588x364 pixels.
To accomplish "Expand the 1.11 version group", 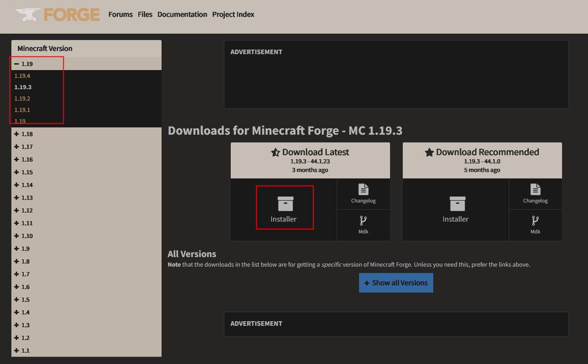I will pyautogui.click(x=86, y=223).
